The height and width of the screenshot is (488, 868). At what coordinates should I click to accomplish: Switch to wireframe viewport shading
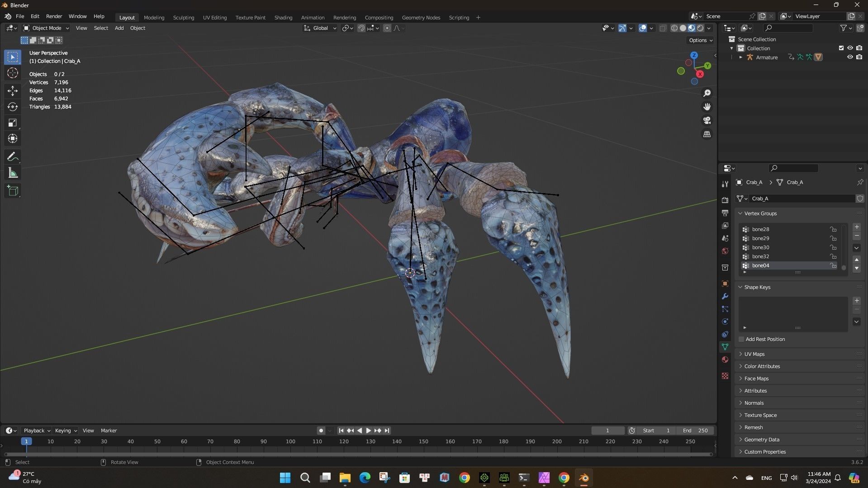pyautogui.click(x=674, y=28)
